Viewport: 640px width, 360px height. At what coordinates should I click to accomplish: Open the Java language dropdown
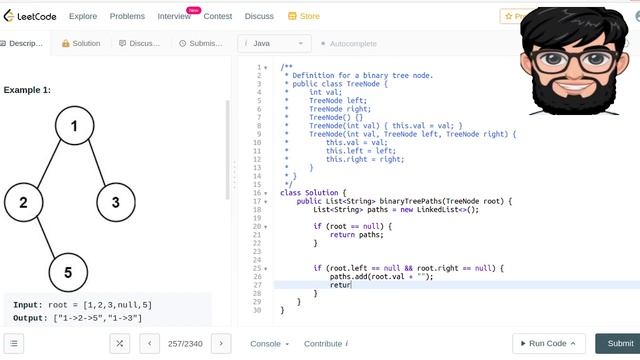(274, 43)
